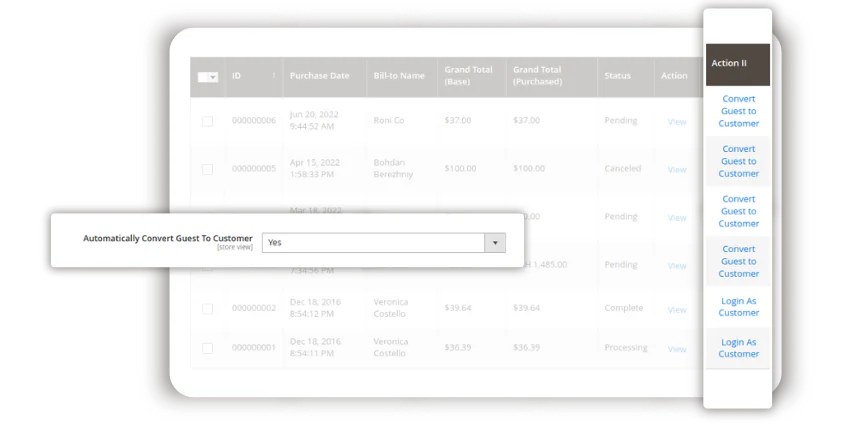This screenshot has height=425, width=853.
Task: Sort by Grand Total (Purchased) column header
Action: [x=537, y=76]
